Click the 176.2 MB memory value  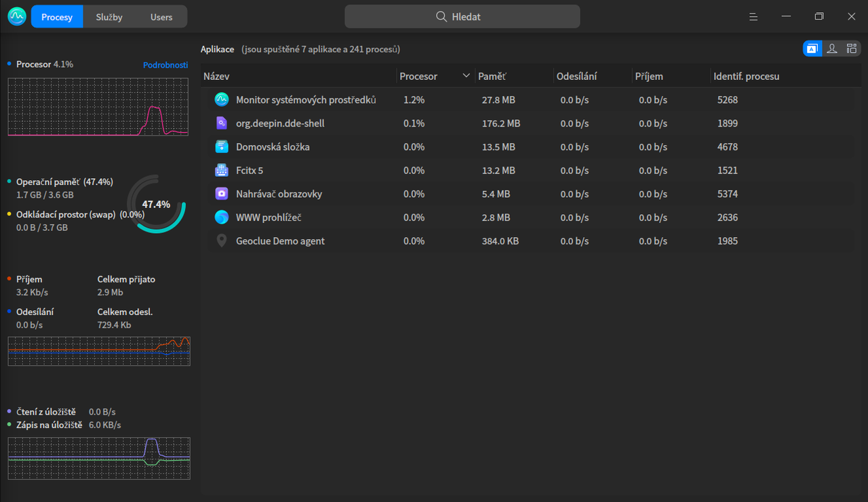501,123
